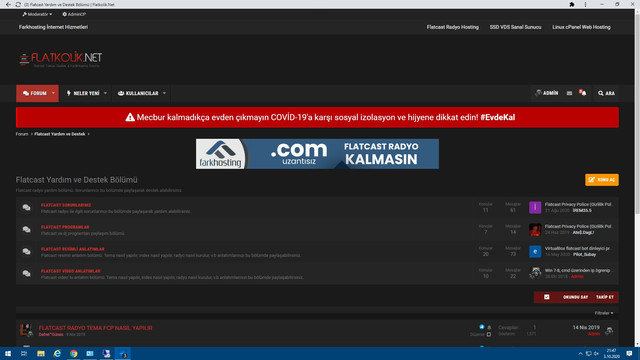Open Task View on the taskbar
This screenshot has width=640, height=360.
pyautogui.click(x=24, y=353)
